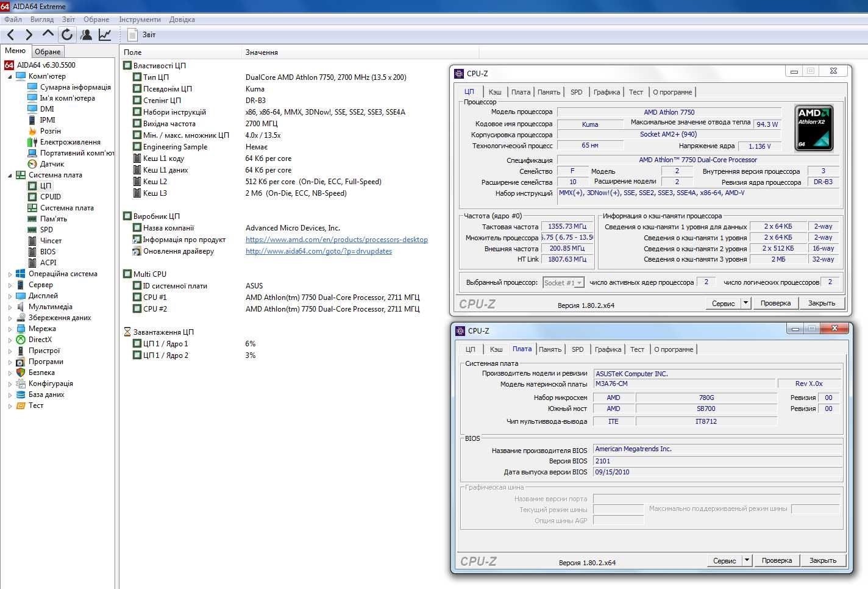
Task: Select Сумарна інформація in the tree
Action: coord(75,87)
